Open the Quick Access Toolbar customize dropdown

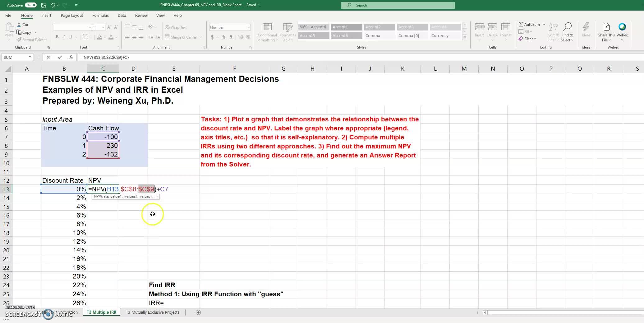tap(76, 5)
